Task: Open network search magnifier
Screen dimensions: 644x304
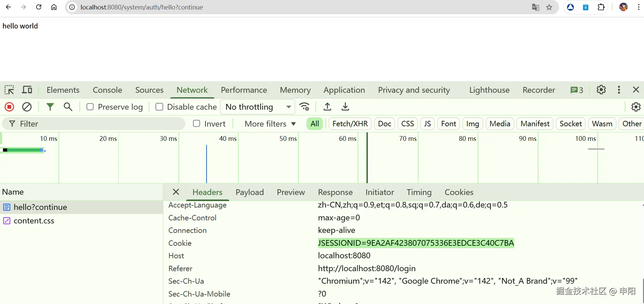Action: [x=68, y=107]
